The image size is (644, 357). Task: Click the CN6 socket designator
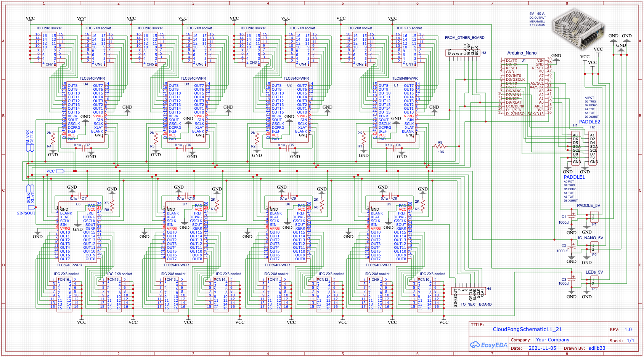coord(199,64)
